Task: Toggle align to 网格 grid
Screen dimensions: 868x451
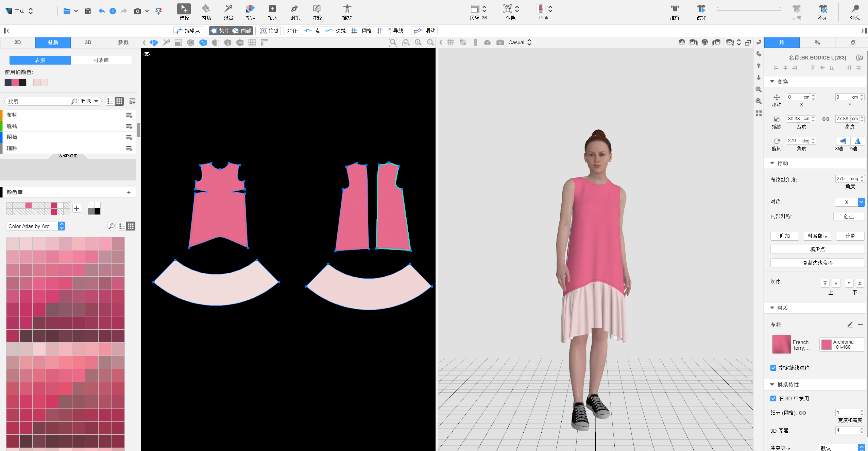Action: point(361,31)
